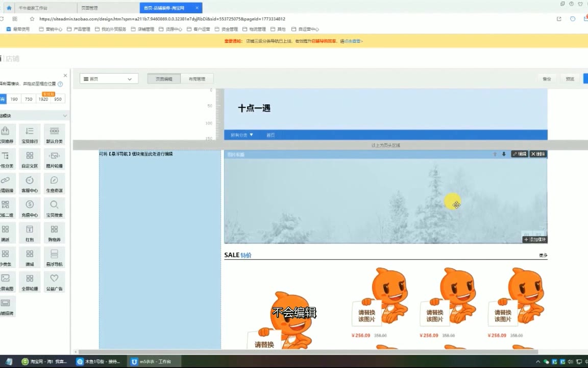Collapse the basic modules section chevron
This screenshot has height=368, width=588.
(65, 116)
